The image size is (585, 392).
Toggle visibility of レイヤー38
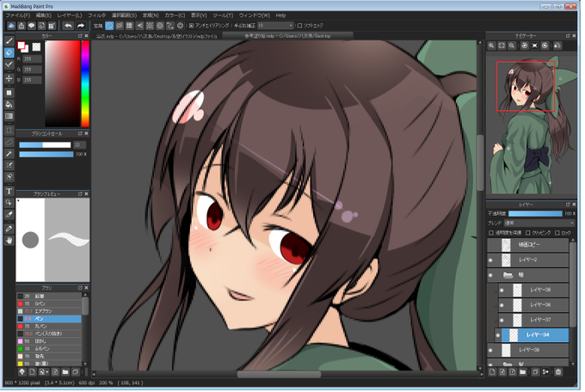coord(502,291)
